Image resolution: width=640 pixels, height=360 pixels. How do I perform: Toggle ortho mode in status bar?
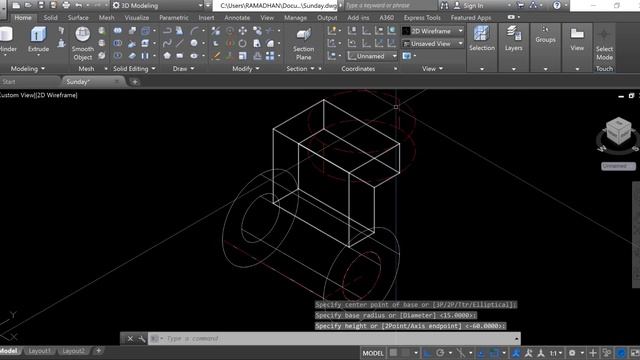[x=427, y=353]
